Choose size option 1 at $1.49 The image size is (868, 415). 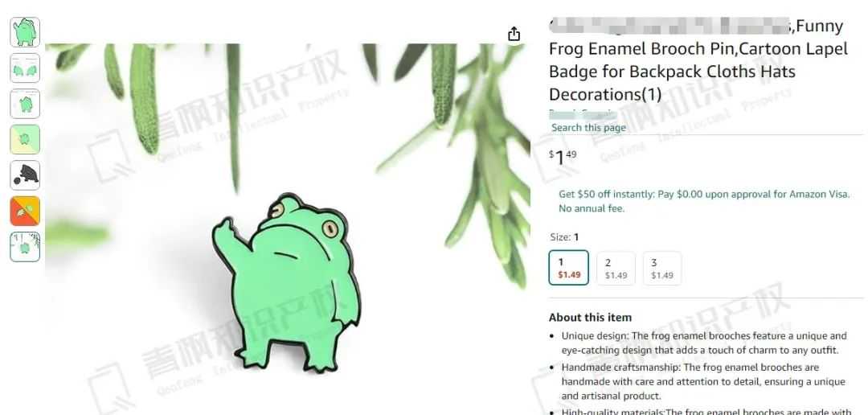(568, 268)
